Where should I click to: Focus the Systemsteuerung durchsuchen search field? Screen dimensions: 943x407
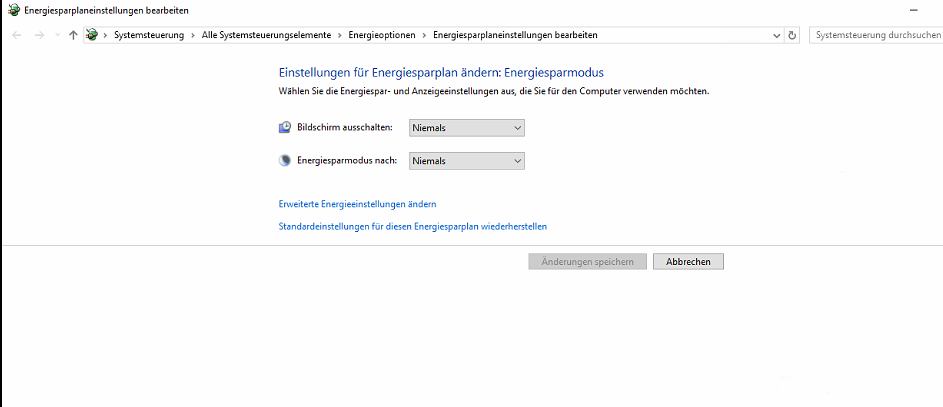tap(875, 35)
